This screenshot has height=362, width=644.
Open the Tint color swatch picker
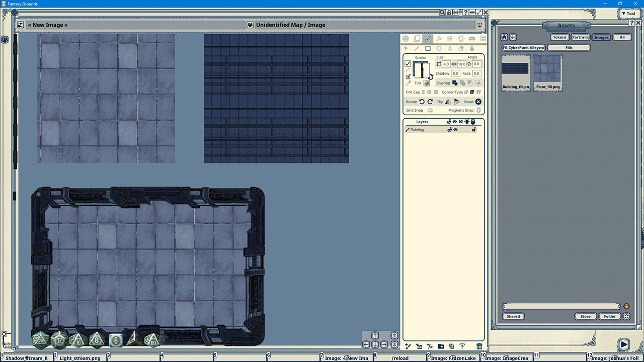click(x=427, y=83)
